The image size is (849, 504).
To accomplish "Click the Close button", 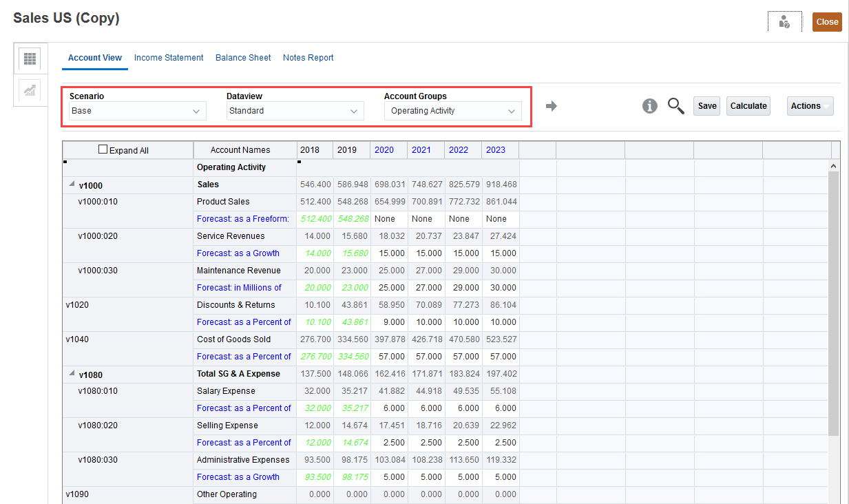I will [827, 22].
